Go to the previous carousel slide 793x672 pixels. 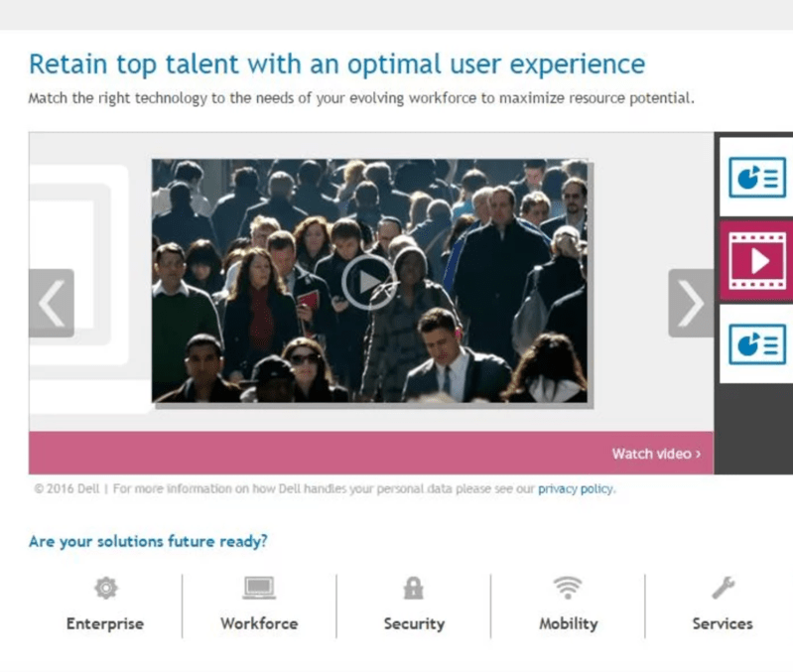(52, 303)
